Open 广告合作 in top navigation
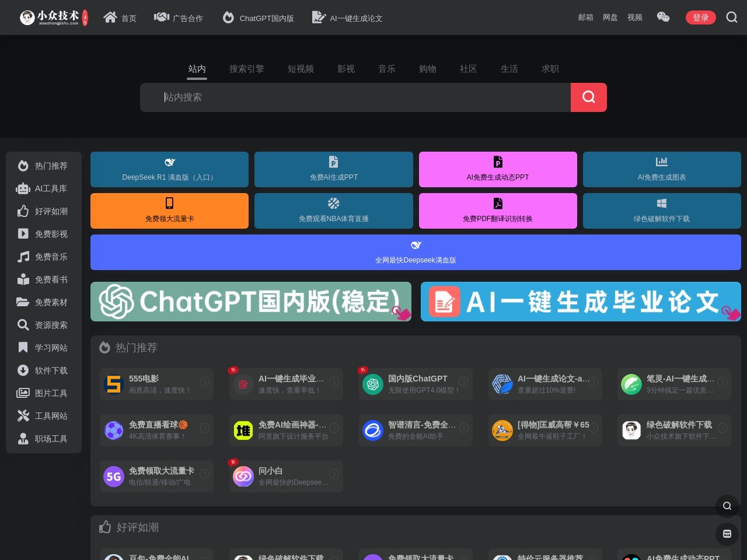 tap(179, 17)
